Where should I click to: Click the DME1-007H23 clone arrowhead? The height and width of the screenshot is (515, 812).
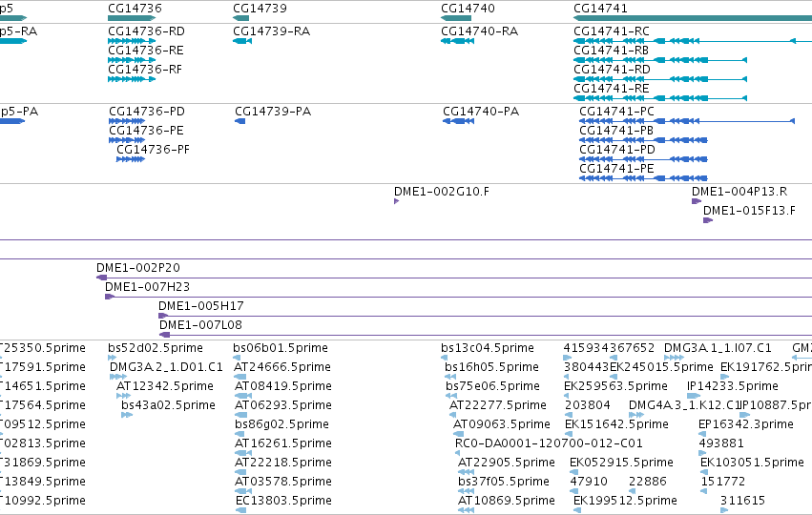[x=110, y=298]
